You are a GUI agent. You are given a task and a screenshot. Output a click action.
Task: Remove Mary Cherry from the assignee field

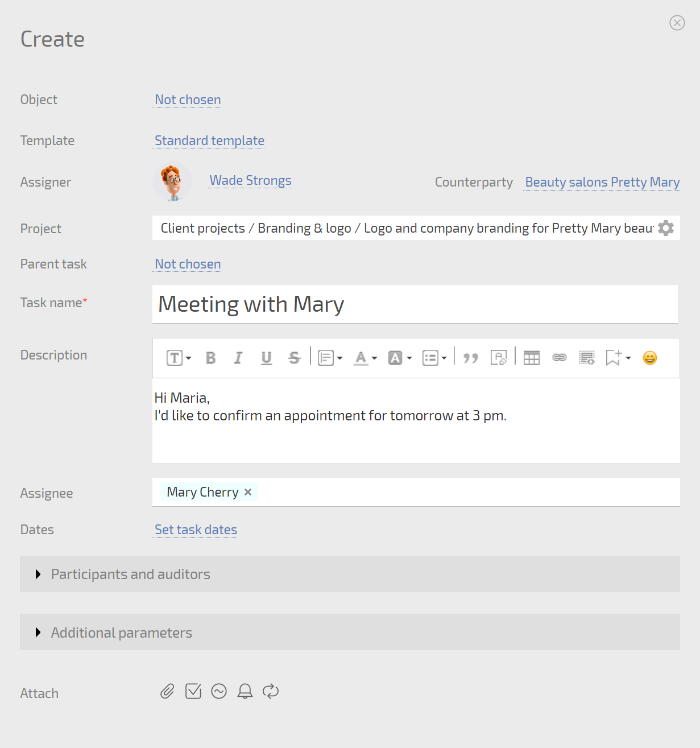pyautogui.click(x=248, y=492)
